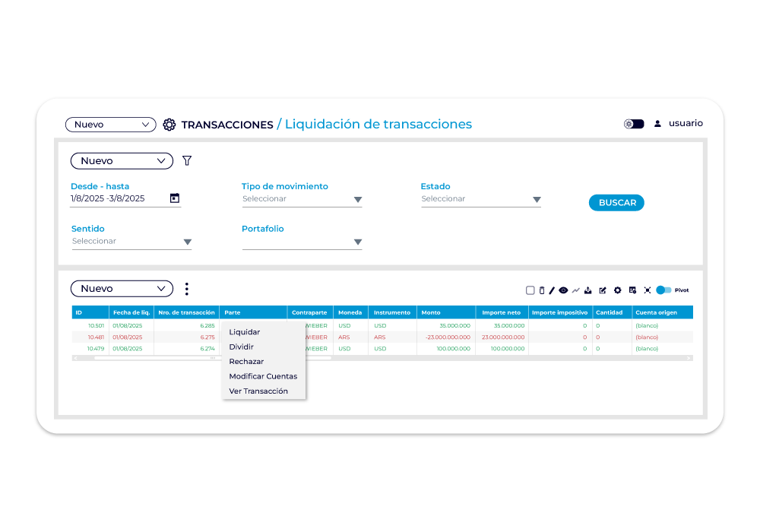This screenshot has height=532, width=760.
Task: Toggle column visibility with the eye icon
Action: click(563, 290)
